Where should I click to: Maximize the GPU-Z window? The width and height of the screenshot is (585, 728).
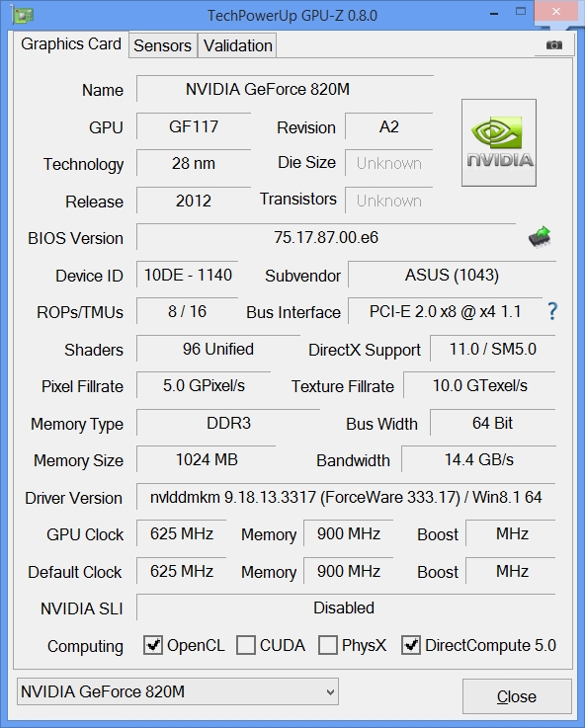tap(521, 12)
